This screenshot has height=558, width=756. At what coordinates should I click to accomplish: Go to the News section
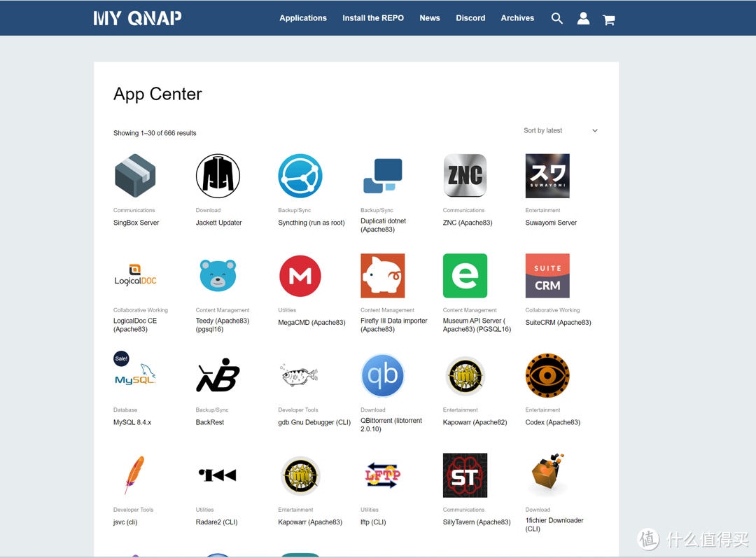tap(430, 18)
